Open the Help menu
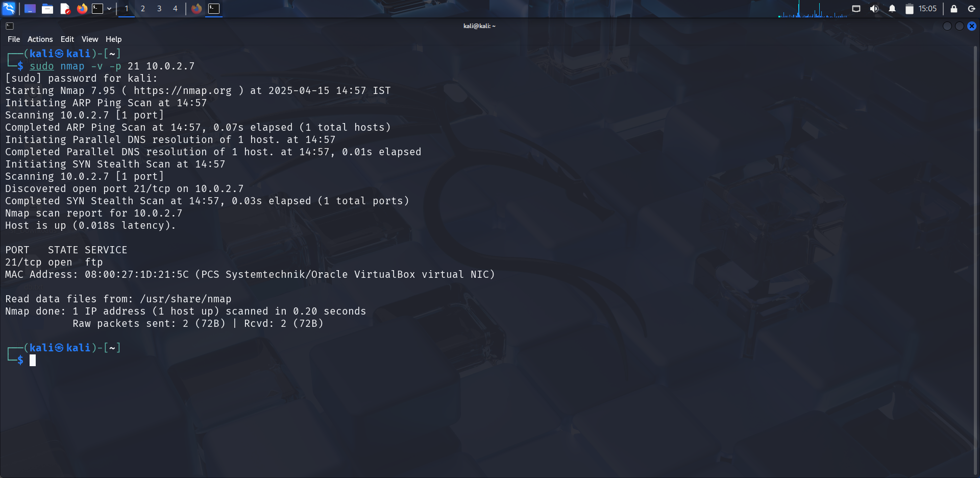 [113, 39]
